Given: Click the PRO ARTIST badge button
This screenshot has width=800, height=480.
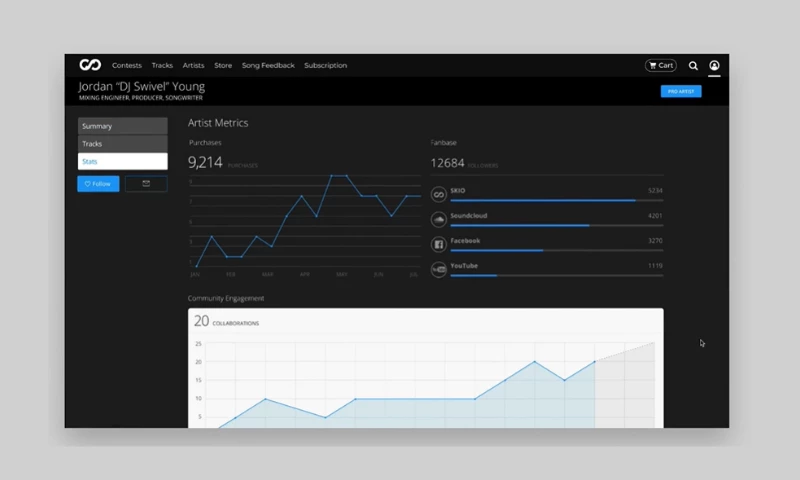Looking at the screenshot, I should [x=681, y=91].
